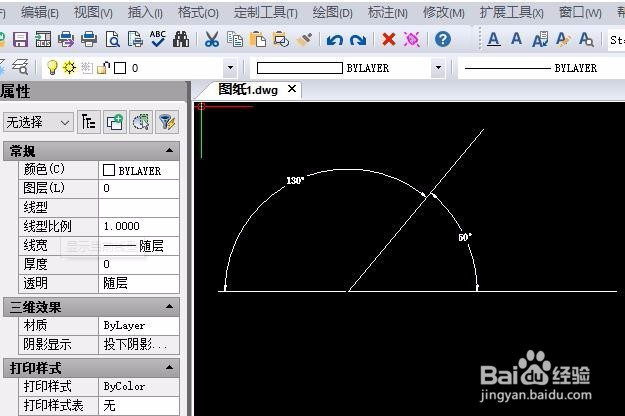Click the 打印样式 ByColor value
Image resolution: width=625 pixels, height=416 pixels.
(x=139, y=387)
